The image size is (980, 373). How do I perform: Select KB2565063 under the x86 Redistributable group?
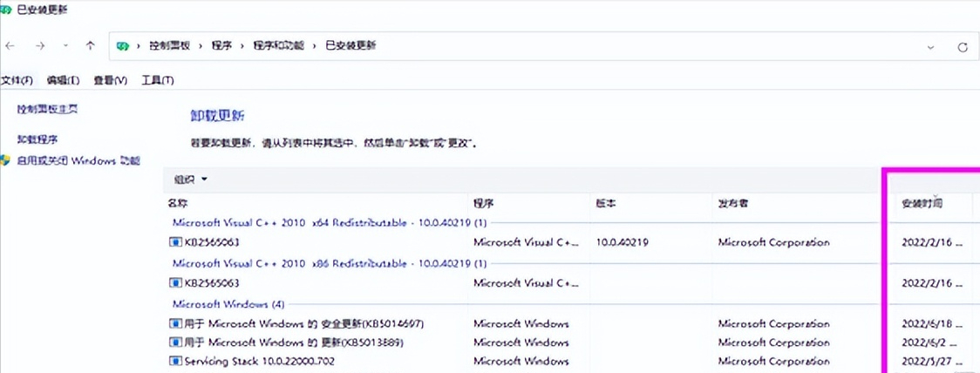tap(211, 283)
